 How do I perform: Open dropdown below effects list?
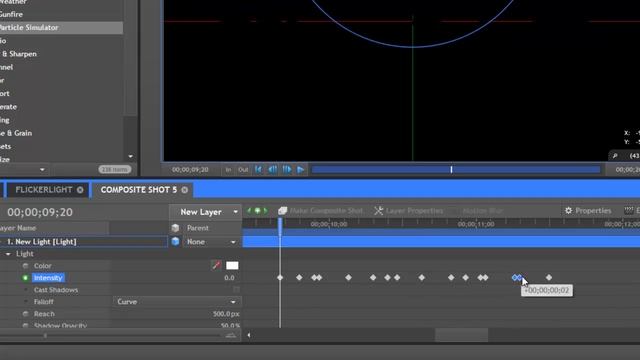click(x=42, y=169)
